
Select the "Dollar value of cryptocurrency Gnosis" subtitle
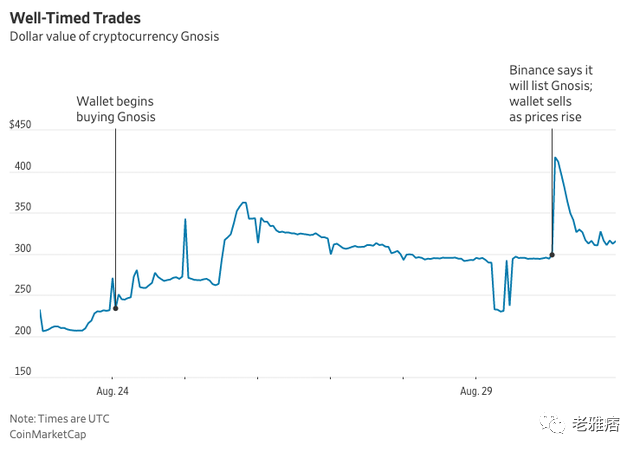point(114,37)
